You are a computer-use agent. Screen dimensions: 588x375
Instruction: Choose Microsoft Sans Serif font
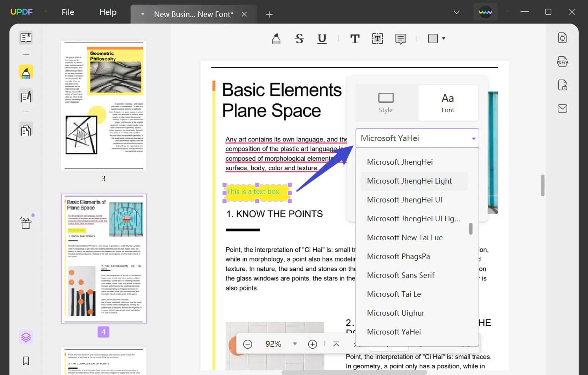[x=415, y=275]
